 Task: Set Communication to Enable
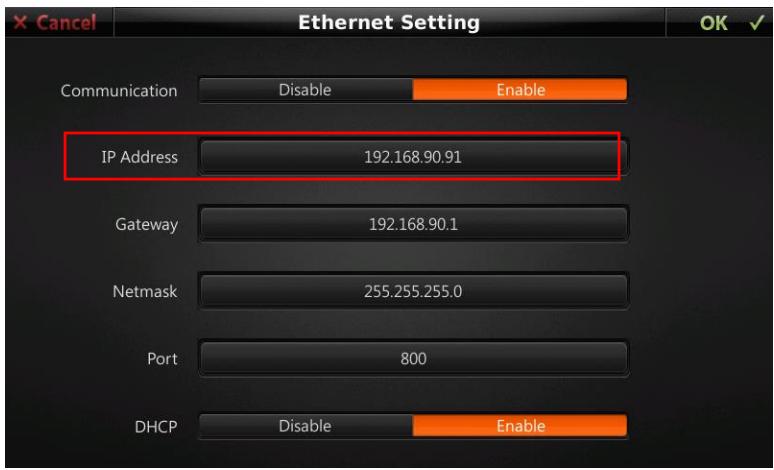coord(520,90)
